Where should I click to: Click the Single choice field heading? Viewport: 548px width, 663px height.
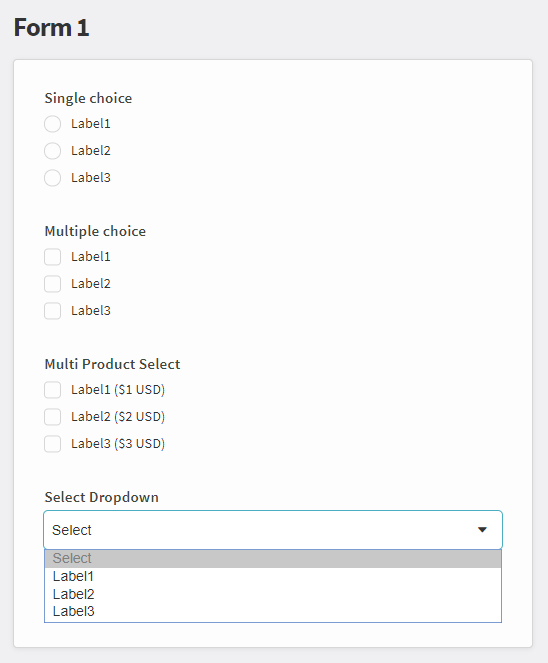coord(88,99)
